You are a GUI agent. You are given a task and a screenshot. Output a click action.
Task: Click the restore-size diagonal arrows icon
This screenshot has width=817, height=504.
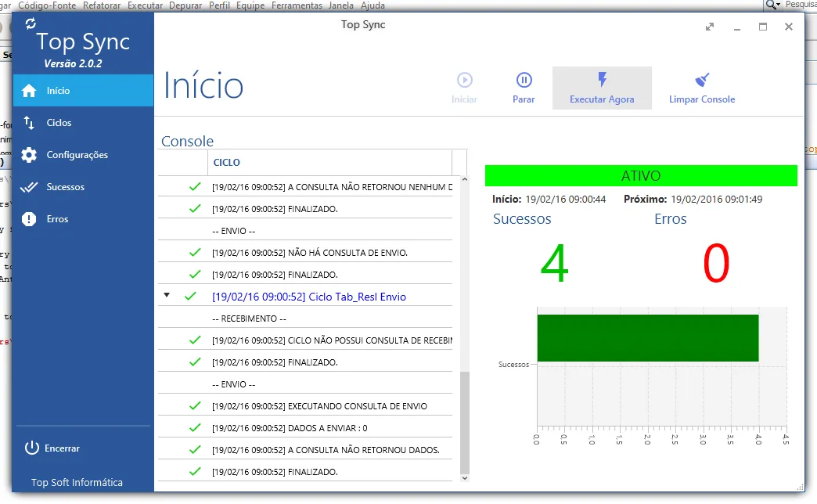pos(710,27)
